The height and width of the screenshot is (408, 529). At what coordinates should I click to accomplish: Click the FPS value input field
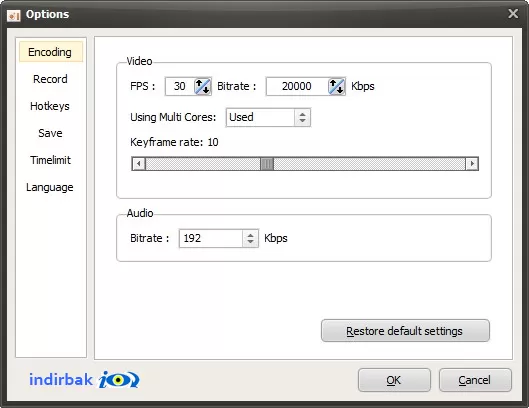[180, 86]
